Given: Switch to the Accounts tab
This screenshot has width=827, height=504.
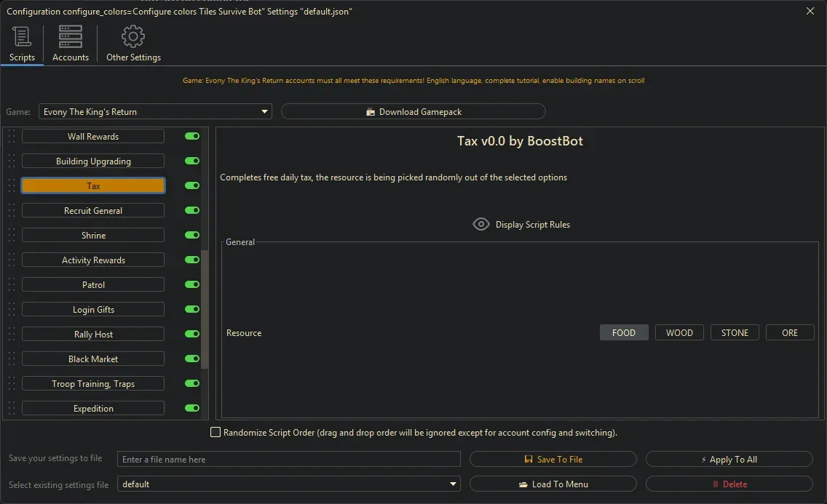Looking at the screenshot, I should 70,44.
